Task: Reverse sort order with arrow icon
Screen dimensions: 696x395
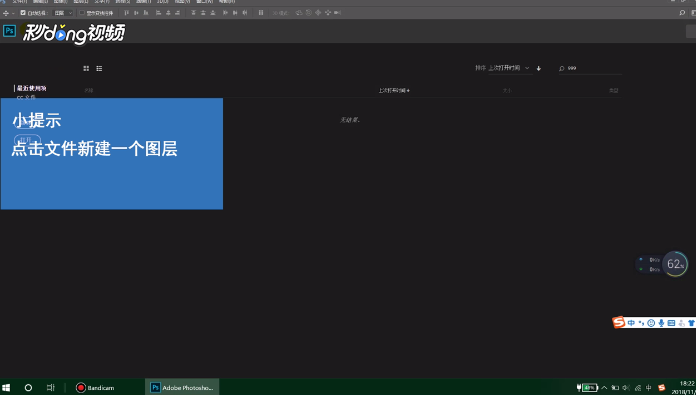Action: pos(539,68)
